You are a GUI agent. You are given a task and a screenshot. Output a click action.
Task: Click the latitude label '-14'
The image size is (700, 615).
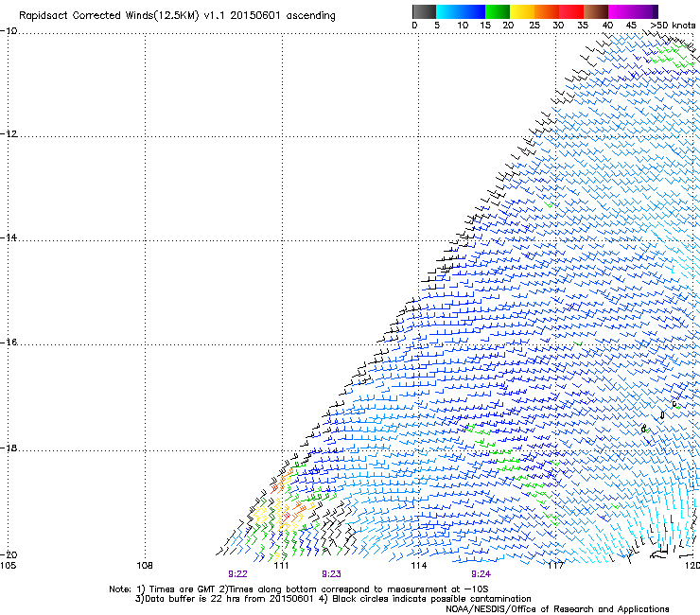[x=9, y=237]
